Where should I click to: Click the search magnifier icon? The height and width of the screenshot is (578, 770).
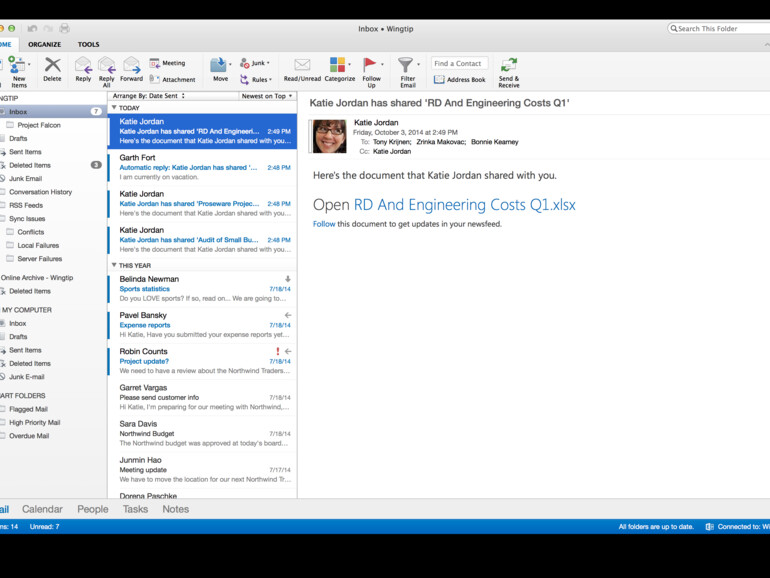pos(674,28)
